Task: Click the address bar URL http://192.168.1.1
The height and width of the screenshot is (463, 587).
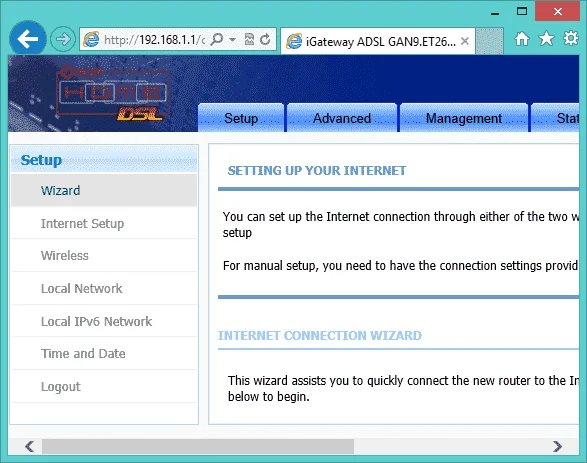Action: coord(154,39)
